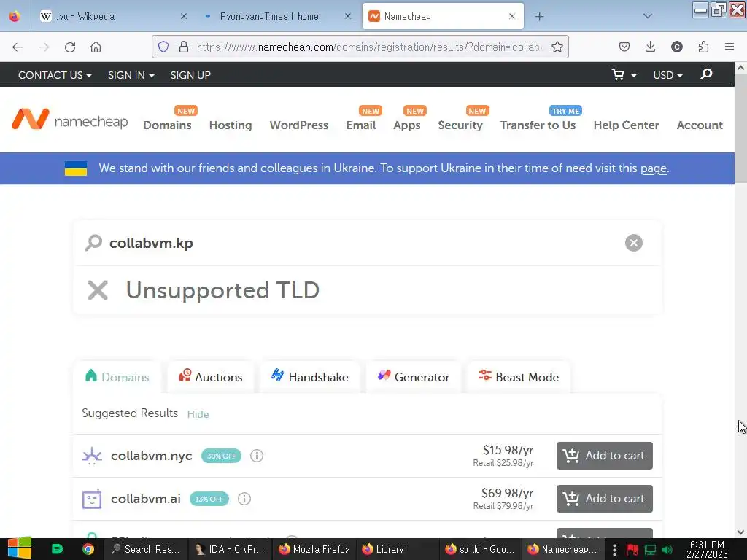Open the Windows Start button
Screen dimensions: 747x560
pos(19,548)
